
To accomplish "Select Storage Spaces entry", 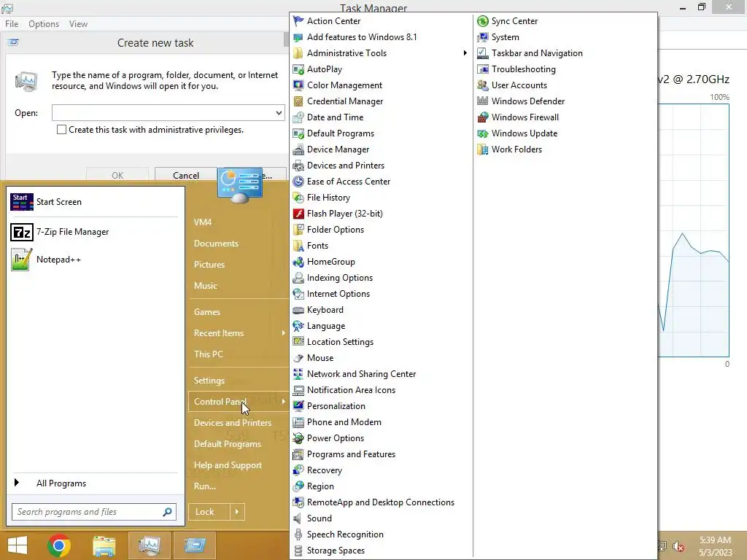I will point(336,551).
